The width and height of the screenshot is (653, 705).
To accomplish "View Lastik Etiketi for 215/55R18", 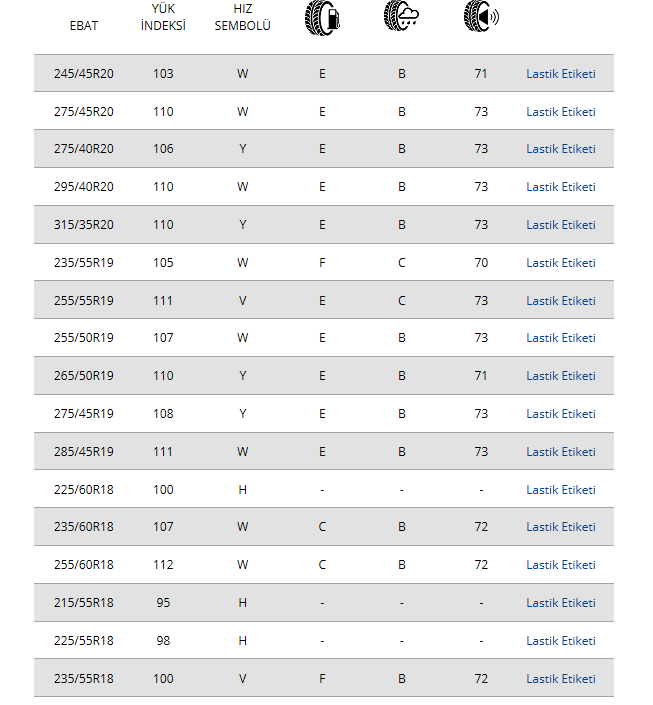I will (560, 603).
